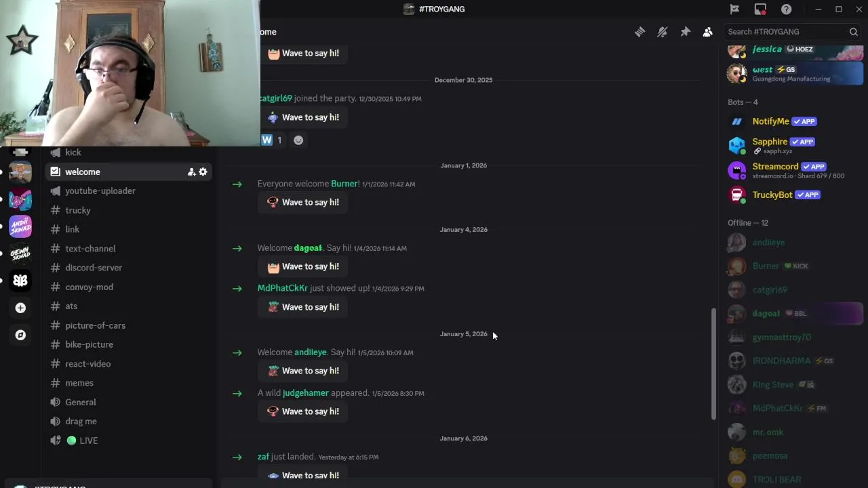Toggle the member list icon

pos(708,32)
